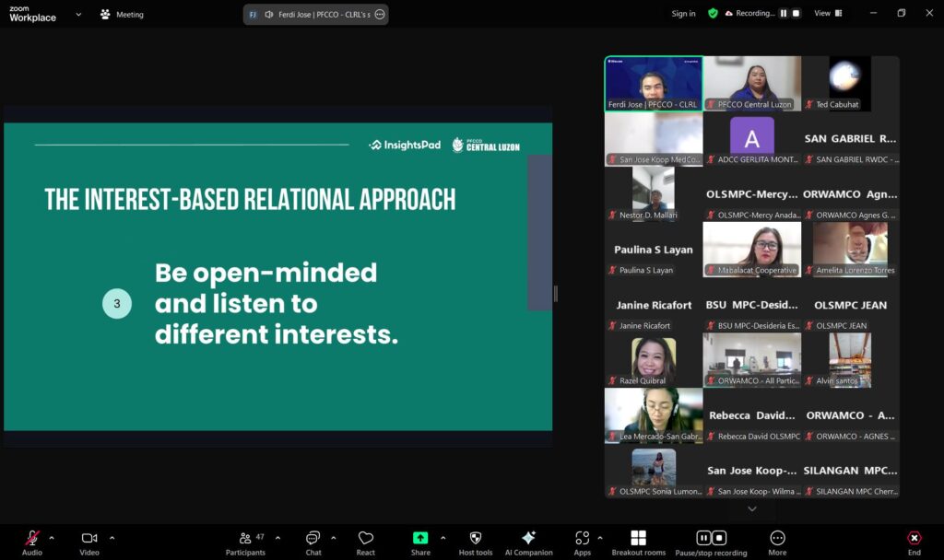Image resolution: width=944 pixels, height=560 pixels.
Task: Select Nestor D. Mallari's video tile
Action: point(654,194)
